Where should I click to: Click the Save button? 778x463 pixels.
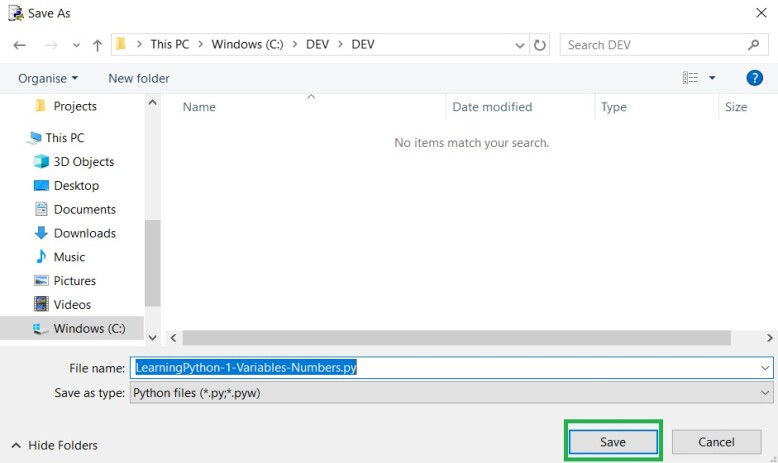613,442
